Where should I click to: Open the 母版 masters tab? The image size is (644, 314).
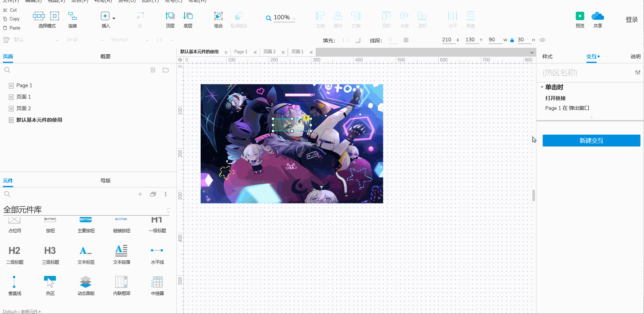106,180
